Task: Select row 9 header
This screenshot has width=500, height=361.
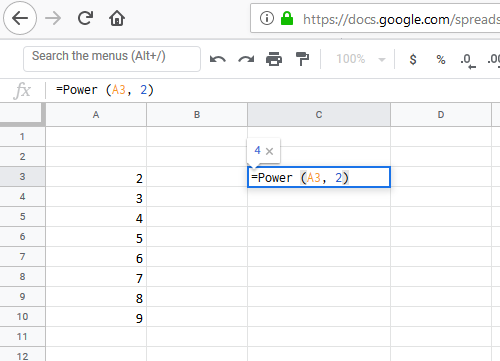Action: (22, 297)
